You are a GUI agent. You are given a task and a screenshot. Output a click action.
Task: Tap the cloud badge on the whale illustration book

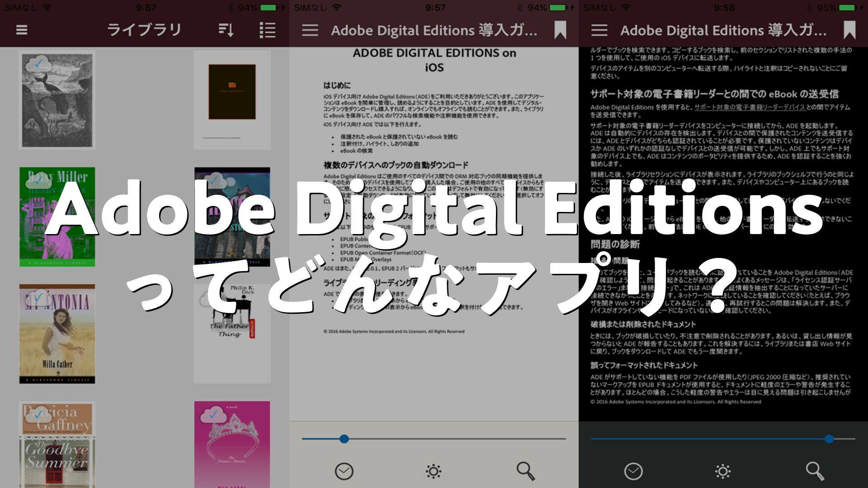tap(39, 64)
